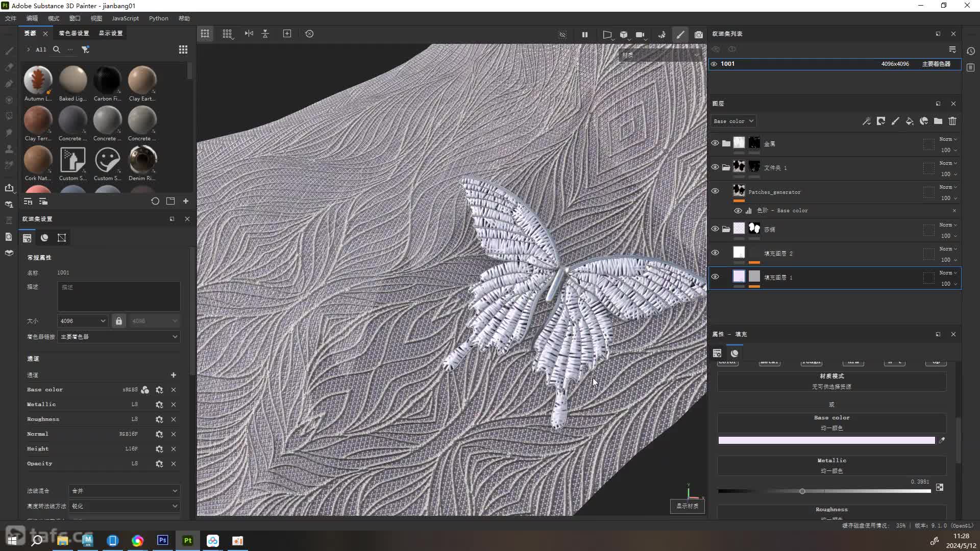
Task: Hide the 莎绸 folder layer
Action: pyautogui.click(x=715, y=229)
